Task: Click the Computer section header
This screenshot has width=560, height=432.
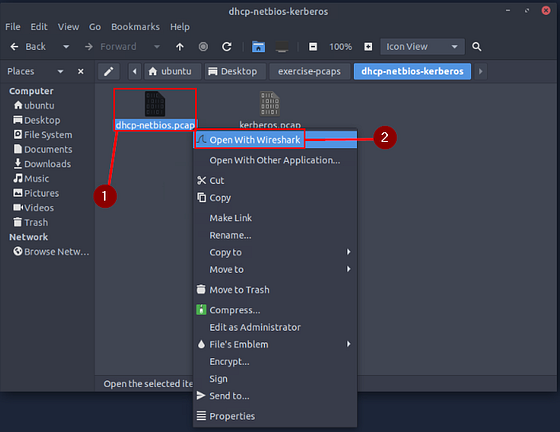Action: (x=31, y=91)
